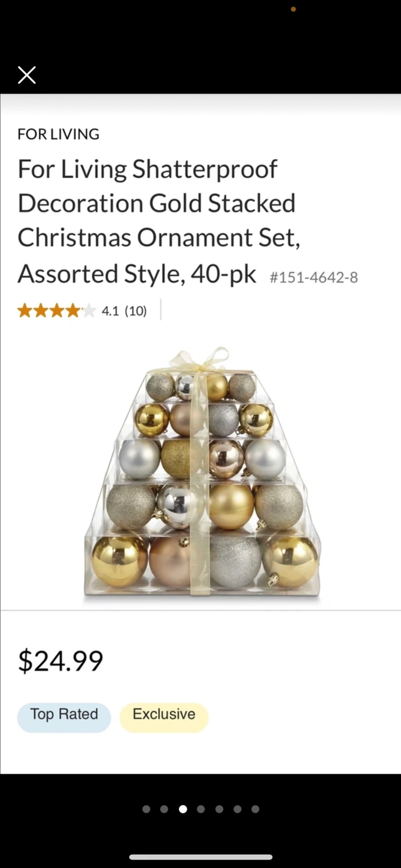The height and width of the screenshot is (868, 401).
Task: Tap the star rating icons
Action: click(x=56, y=311)
